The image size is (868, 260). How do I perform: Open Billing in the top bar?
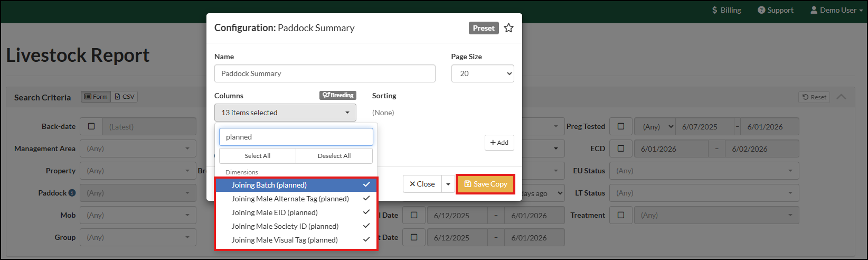[x=726, y=10]
